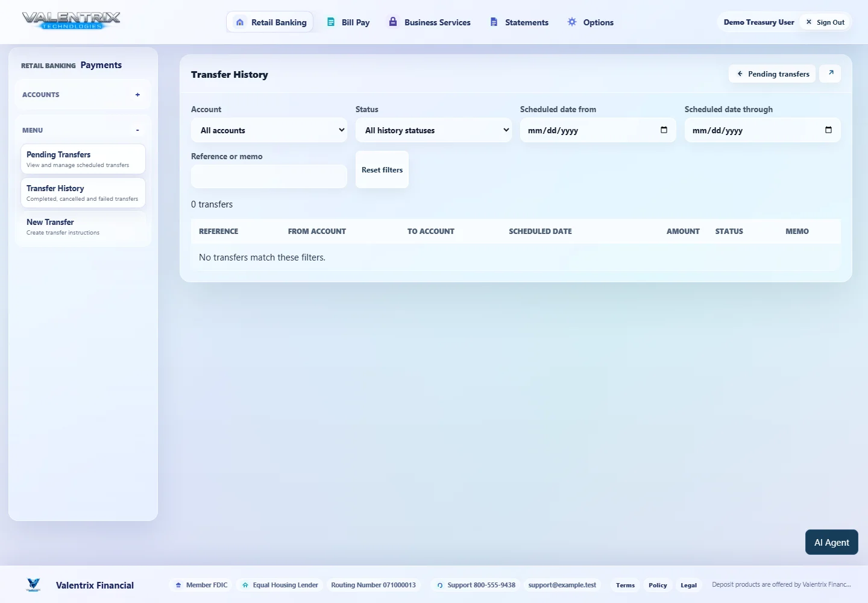Open the expand arrow icon beside Pending transfers
Image resolution: width=868 pixels, height=603 pixels.
tap(830, 74)
